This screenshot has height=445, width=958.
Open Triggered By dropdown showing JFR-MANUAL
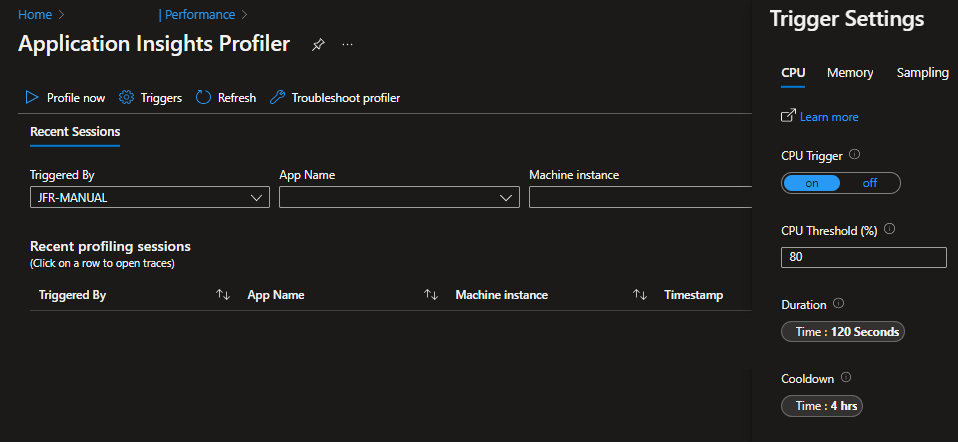[150, 197]
